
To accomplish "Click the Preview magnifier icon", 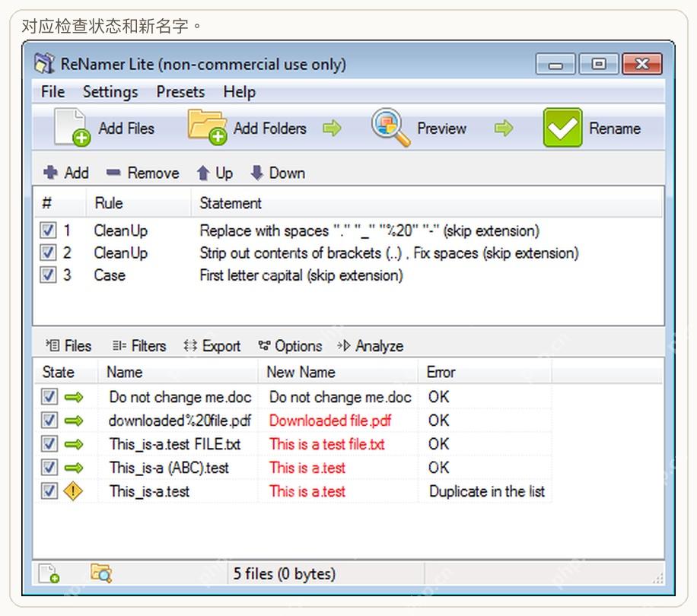I will click(390, 127).
